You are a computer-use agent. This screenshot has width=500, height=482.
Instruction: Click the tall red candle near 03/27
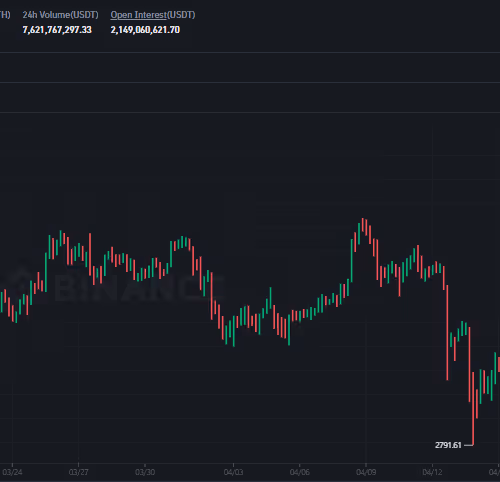point(90,254)
